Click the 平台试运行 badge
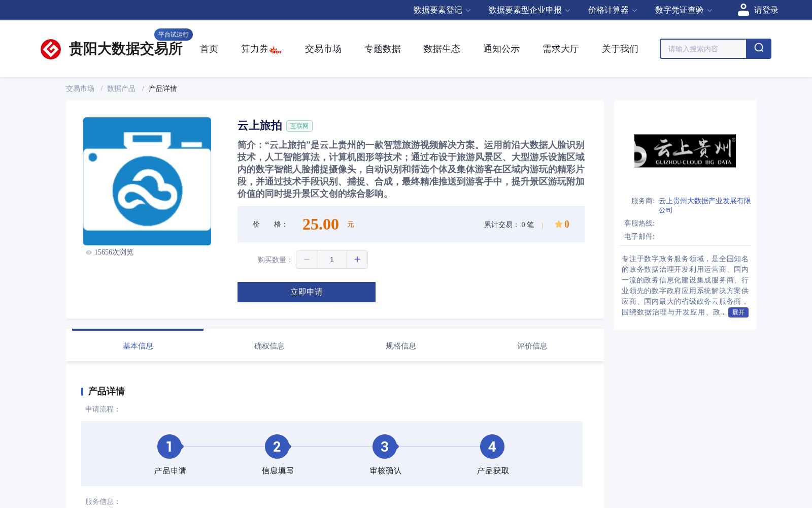This screenshot has height=508, width=812. click(174, 35)
